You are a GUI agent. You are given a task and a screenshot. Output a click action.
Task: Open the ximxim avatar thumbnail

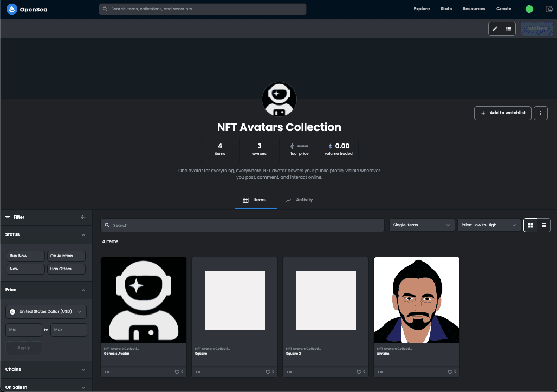coord(416,300)
